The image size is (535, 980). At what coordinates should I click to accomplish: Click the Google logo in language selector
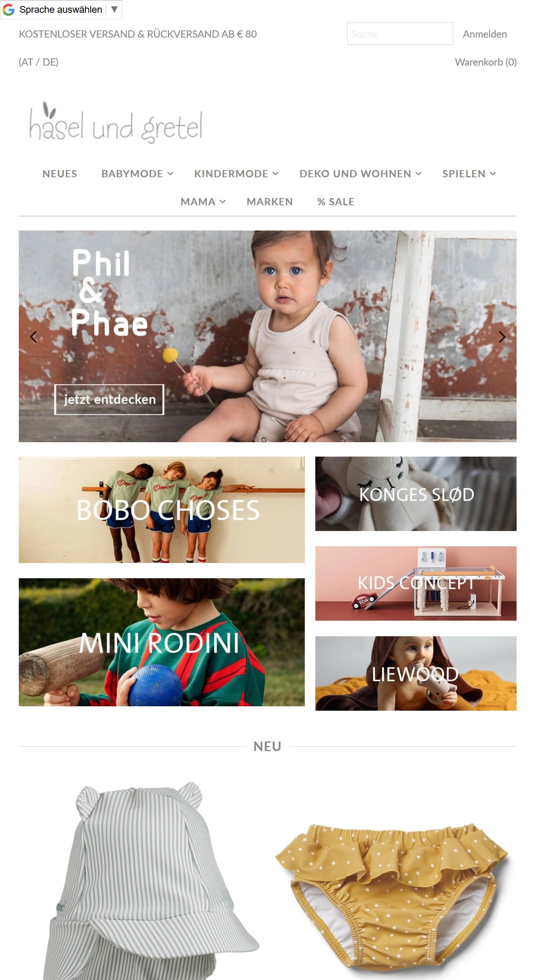pos(9,10)
